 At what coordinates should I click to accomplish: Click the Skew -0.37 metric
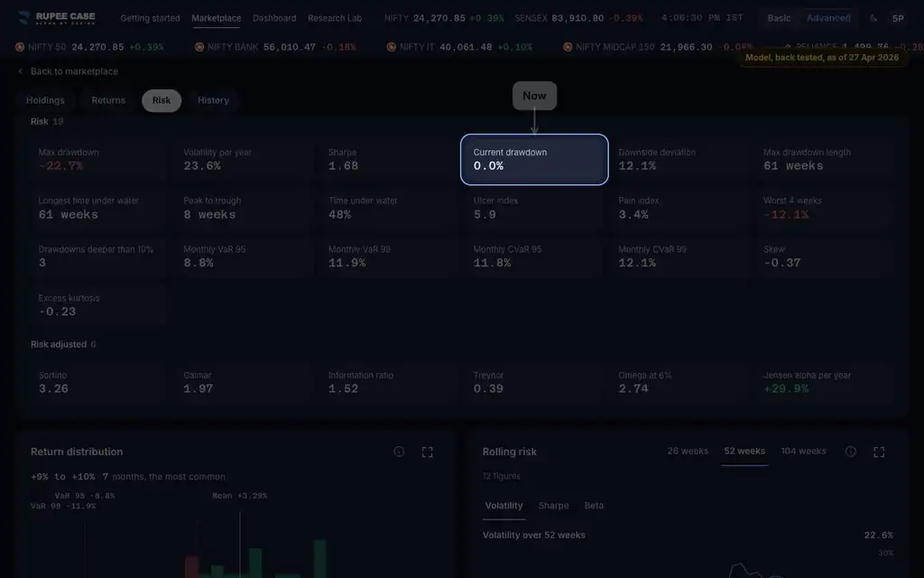tap(827, 256)
